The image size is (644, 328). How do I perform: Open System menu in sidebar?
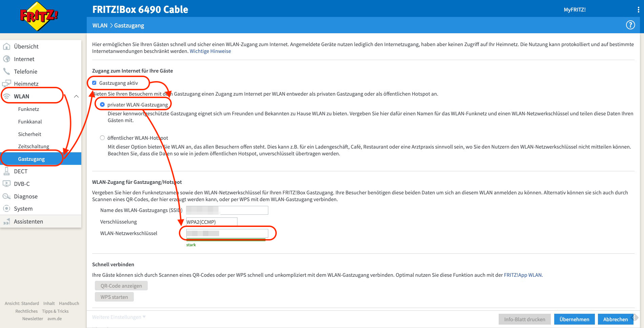(23, 209)
